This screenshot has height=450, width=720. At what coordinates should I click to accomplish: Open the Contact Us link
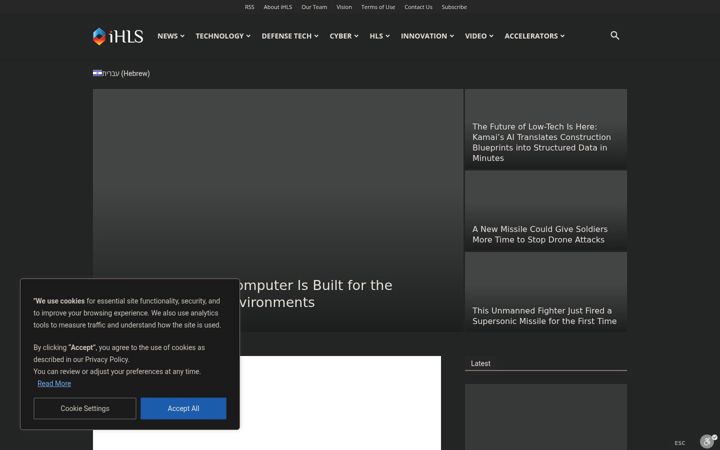418,7
